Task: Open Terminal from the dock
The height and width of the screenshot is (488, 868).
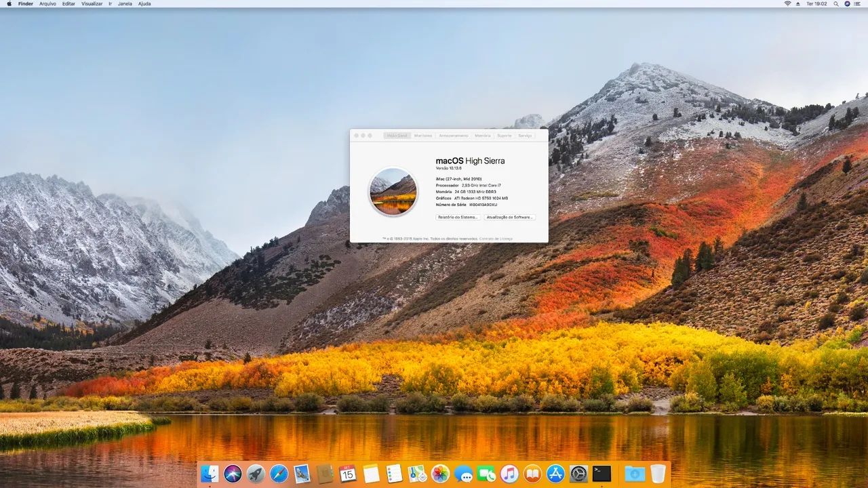Action: click(601, 474)
